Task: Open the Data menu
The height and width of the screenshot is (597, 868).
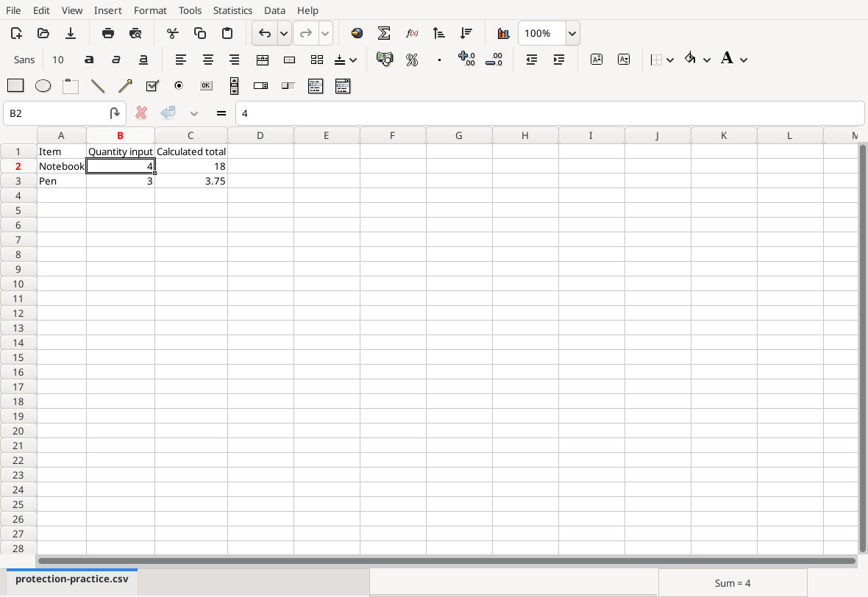Action: point(274,10)
